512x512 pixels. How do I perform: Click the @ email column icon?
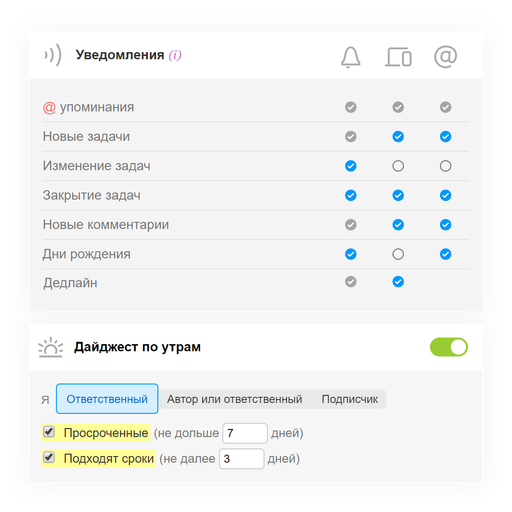pyautogui.click(x=445, y=57)
